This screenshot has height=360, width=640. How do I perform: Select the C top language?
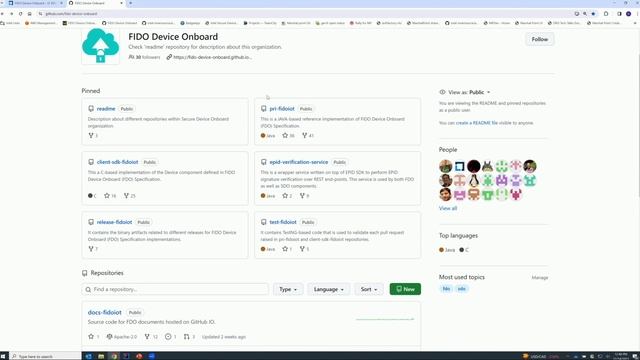(464, 250)
